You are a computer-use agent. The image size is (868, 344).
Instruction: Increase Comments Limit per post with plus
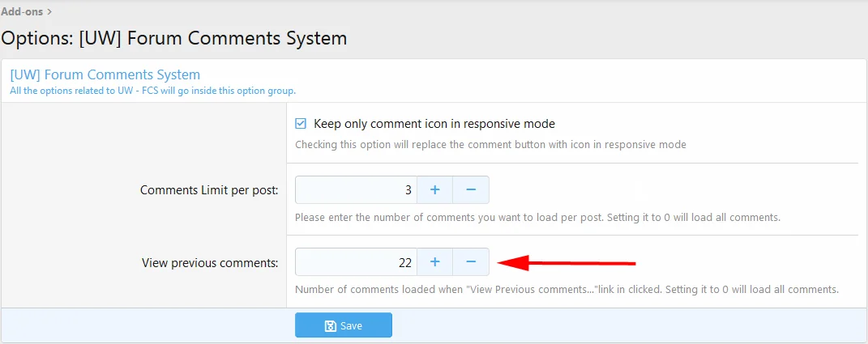coord(434,189)
